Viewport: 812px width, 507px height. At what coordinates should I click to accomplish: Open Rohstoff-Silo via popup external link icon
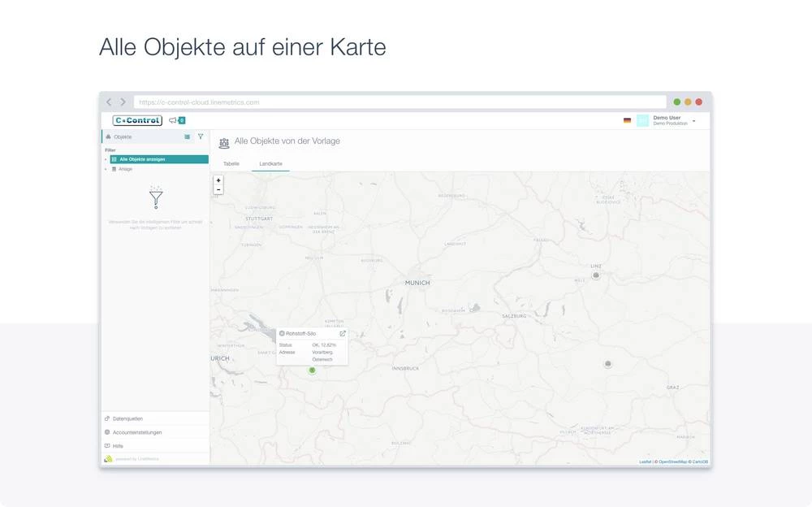342,333
